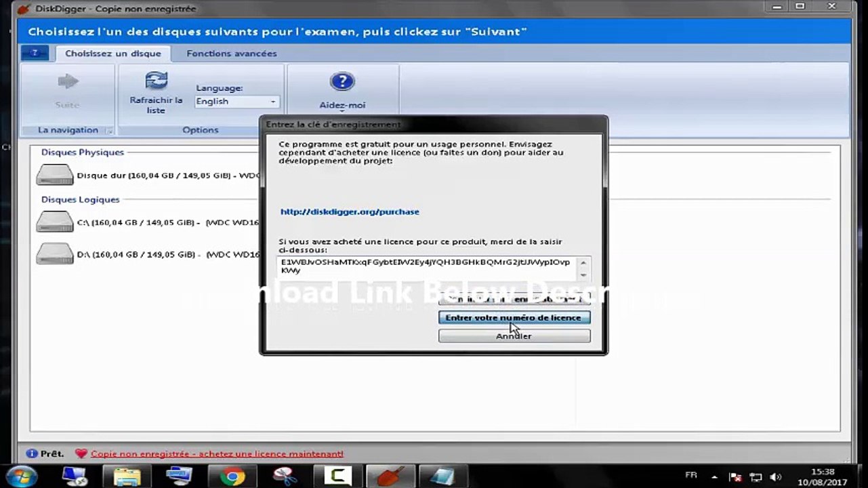Click the license key text field
The image size is (868, 488).
[x=427, y=267]
